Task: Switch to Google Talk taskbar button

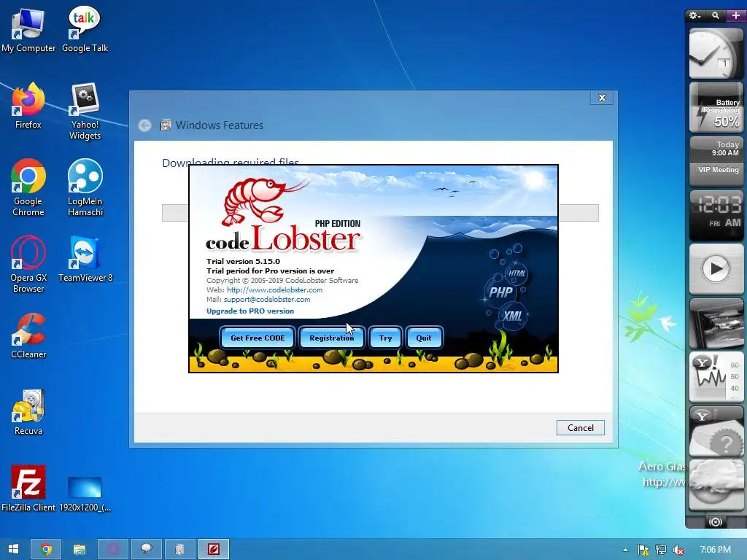Action: pos(146,549)
